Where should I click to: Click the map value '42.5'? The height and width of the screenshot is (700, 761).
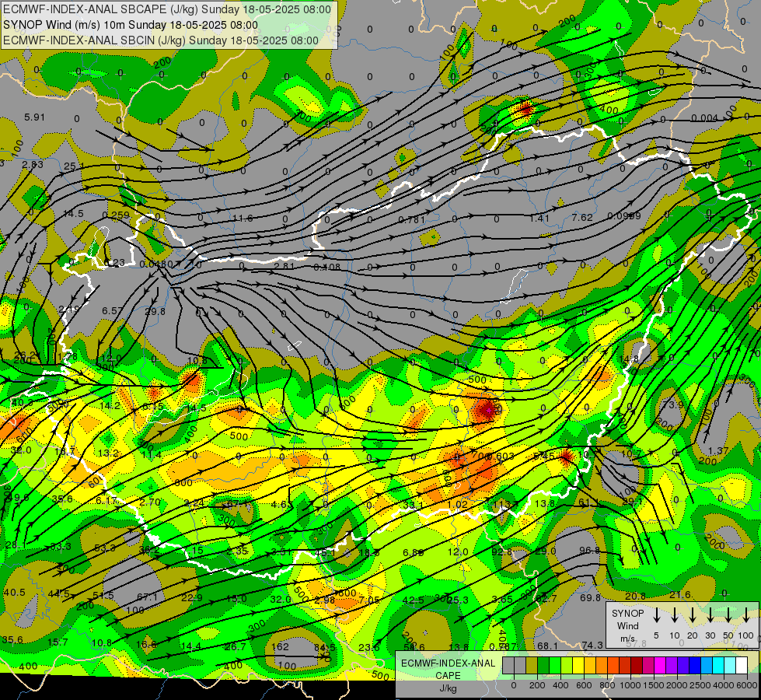coord(413,600)
